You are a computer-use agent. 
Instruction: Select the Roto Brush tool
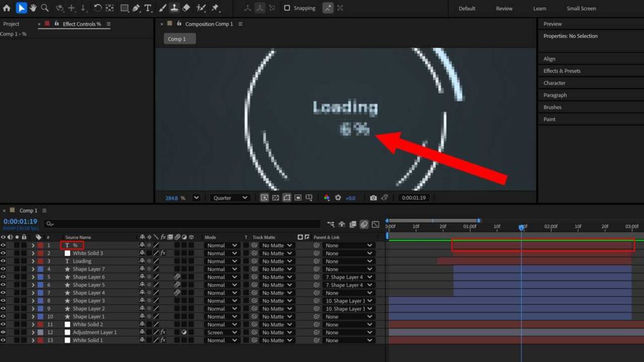coord(201,8)
